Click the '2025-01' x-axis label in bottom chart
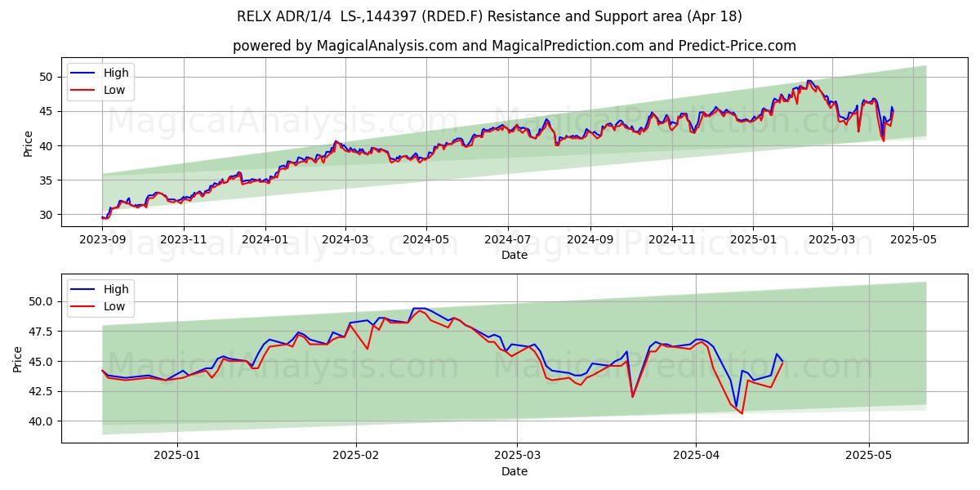 pyautogui.click(x=177, y=457)
